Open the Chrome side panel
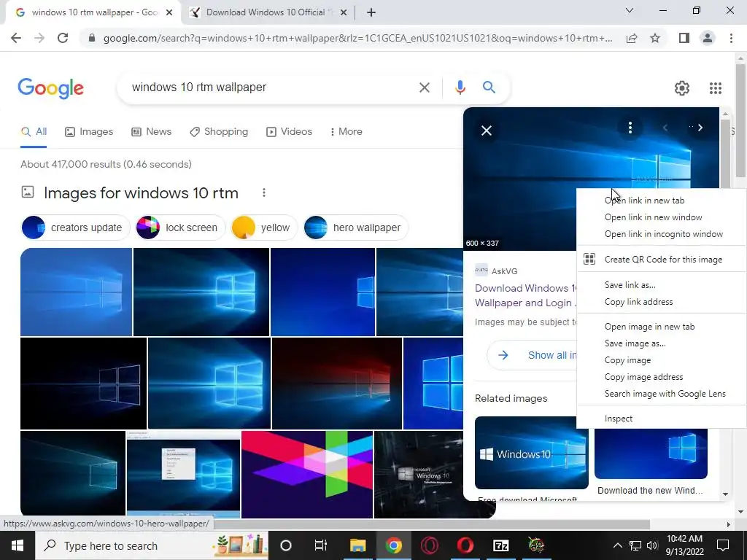 684,38
